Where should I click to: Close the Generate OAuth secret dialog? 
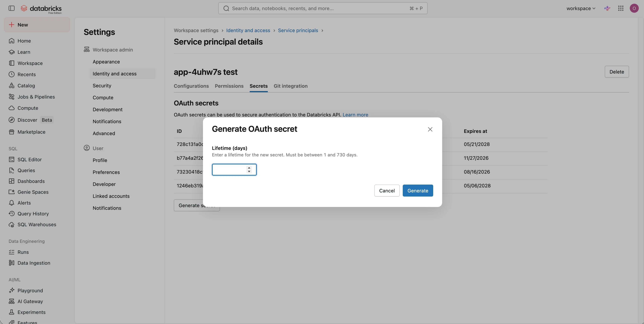430,129
